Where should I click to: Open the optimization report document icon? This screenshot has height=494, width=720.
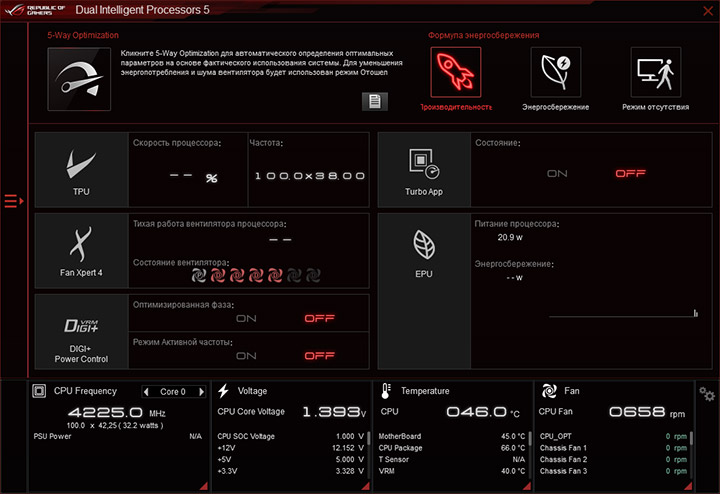coord(375,101)
